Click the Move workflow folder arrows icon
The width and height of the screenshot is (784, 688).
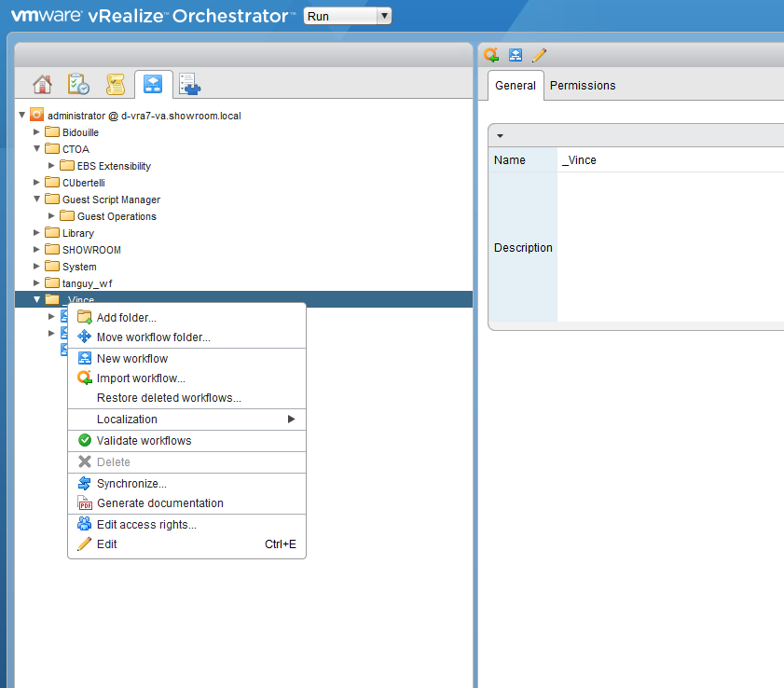coord(85,337)
